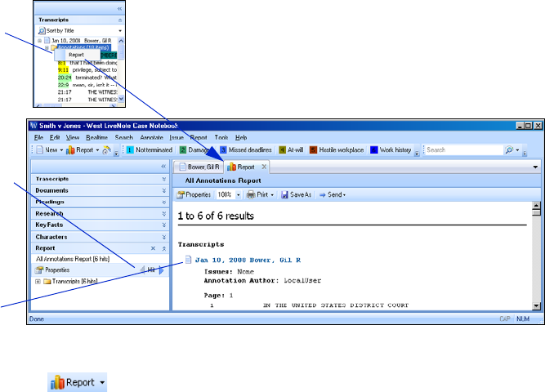Open the Print dropdown arrow

coord(272,195)
